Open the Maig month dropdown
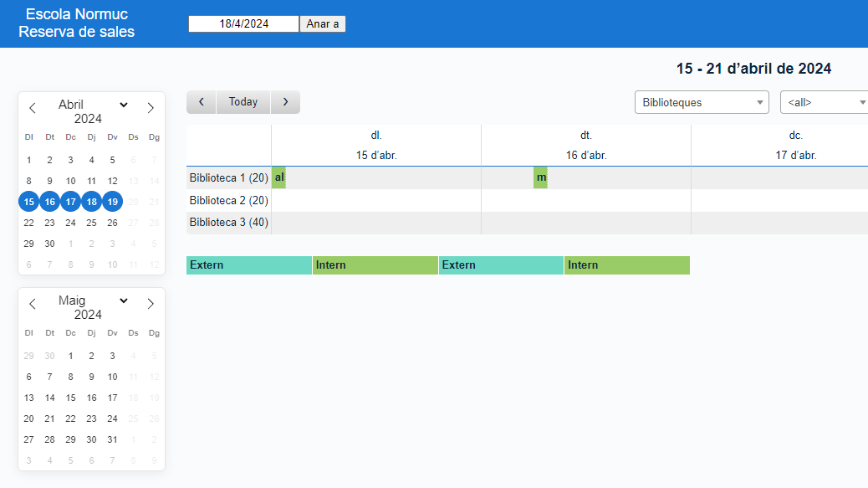The image size is (868, 488). (x=123, y=301)
